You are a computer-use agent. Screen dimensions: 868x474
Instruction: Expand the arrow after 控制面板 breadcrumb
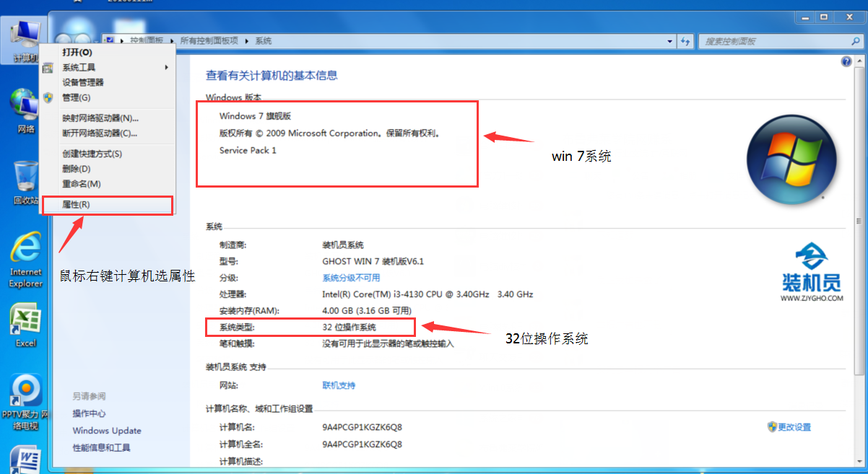click(173, 41)
